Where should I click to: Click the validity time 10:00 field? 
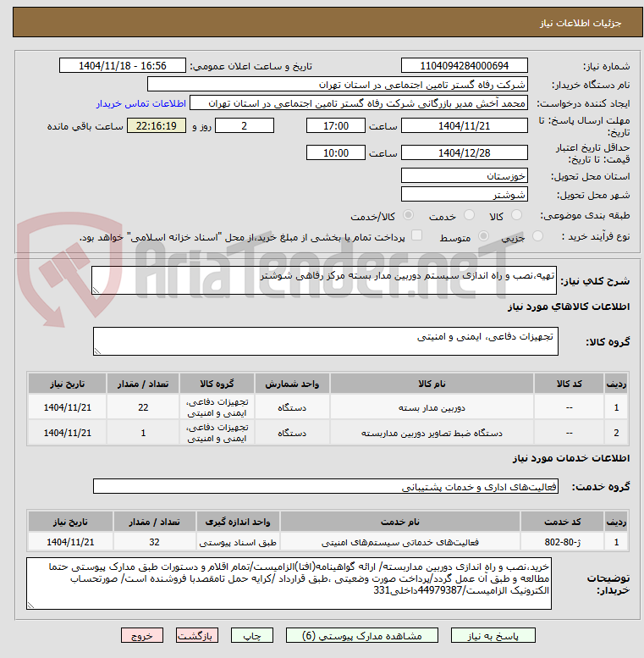point(336,152)
